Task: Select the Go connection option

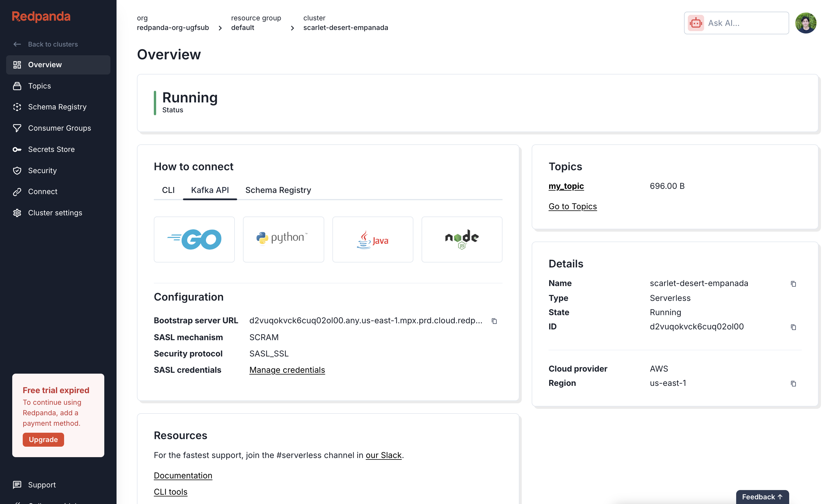Action: click(194, 239)
